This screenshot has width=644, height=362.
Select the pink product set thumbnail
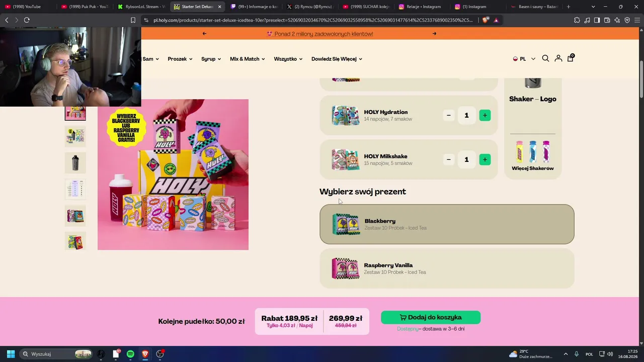click(75, 113)
